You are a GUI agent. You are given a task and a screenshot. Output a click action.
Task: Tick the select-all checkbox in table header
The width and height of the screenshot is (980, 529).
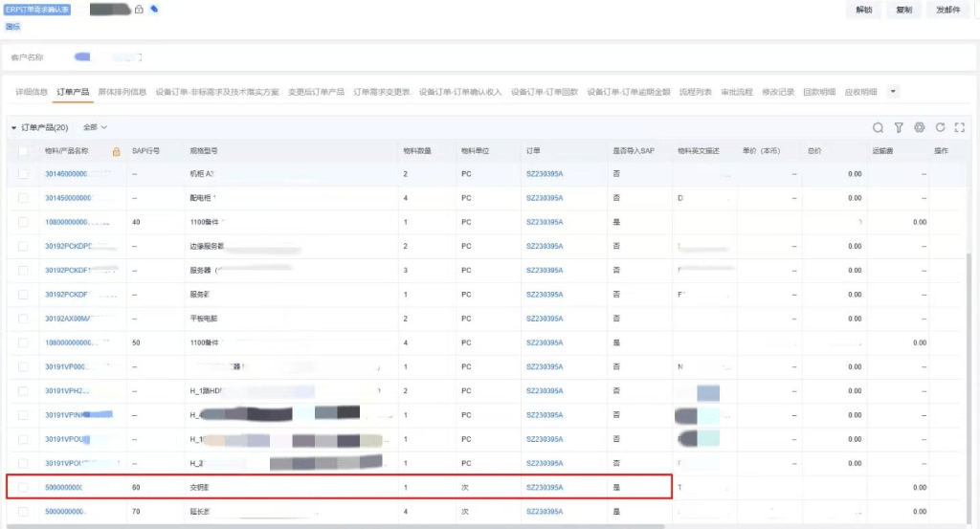24,151
